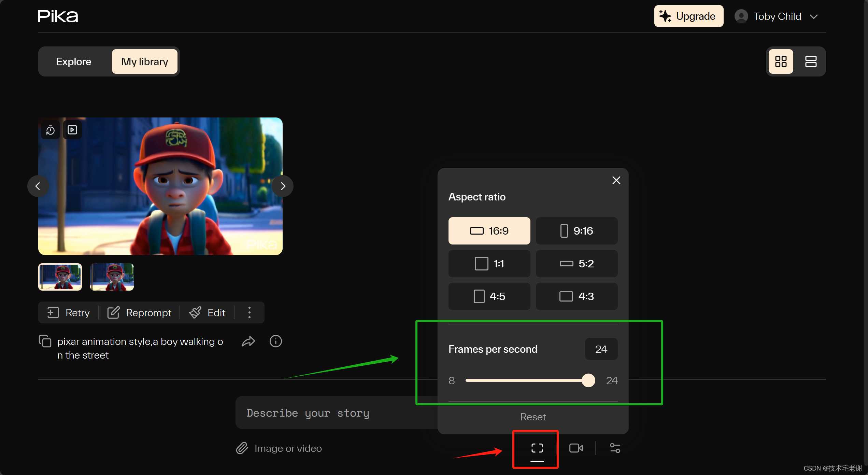Click the frames per second slider handle
Viewport: 868px width, 475px height.
point(588,380)
